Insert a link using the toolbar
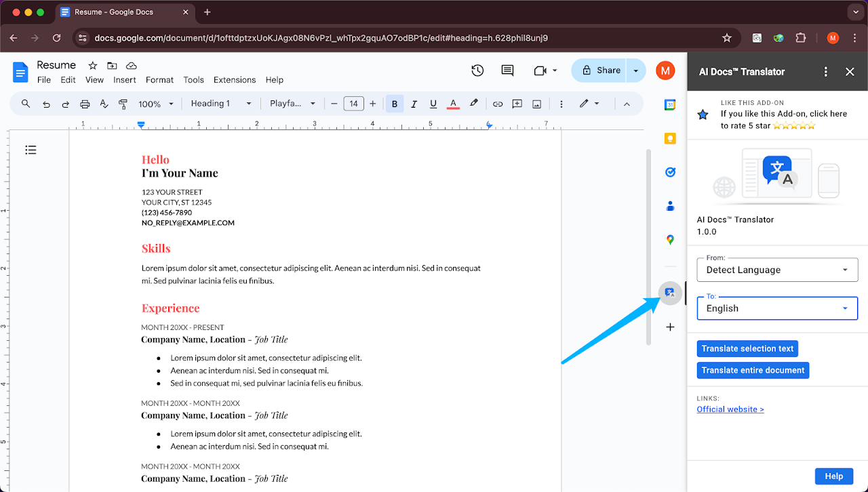 pyautogui.click(x=498, y=104)
